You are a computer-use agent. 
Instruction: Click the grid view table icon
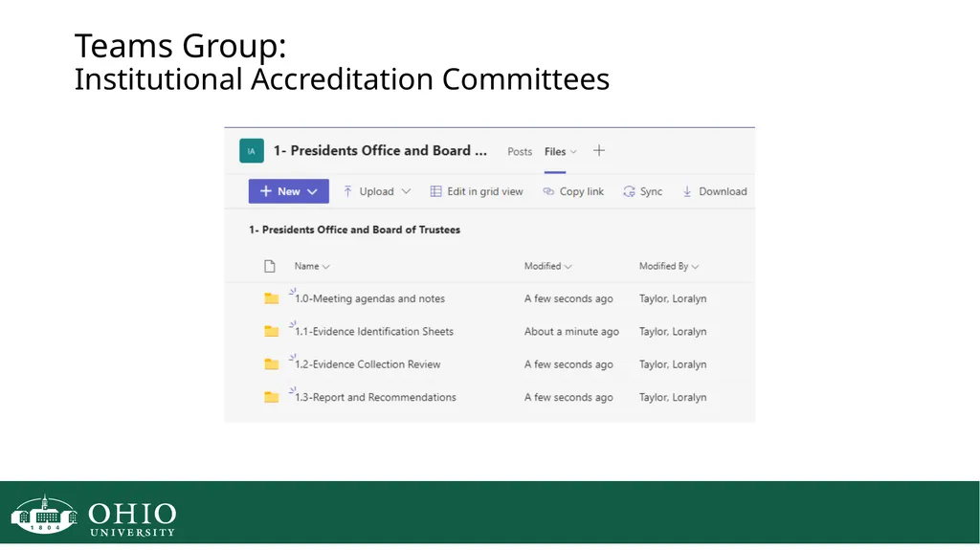click(435, 191)
